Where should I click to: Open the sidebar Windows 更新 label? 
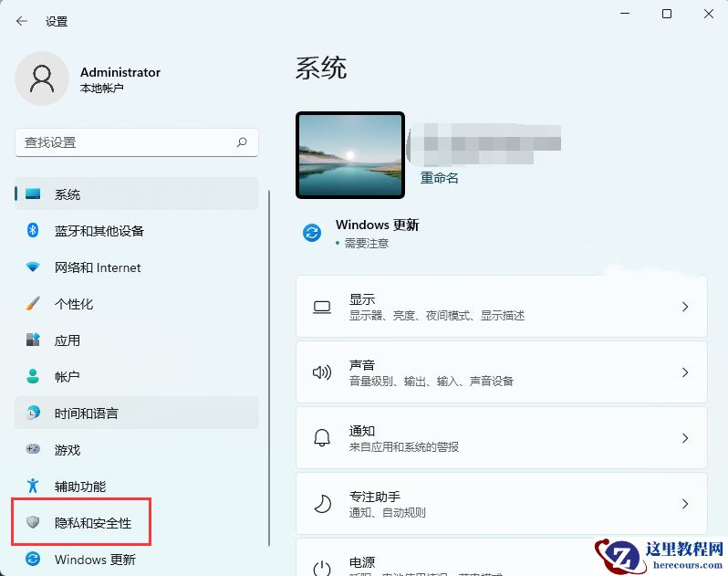click(x=95, y=560)
